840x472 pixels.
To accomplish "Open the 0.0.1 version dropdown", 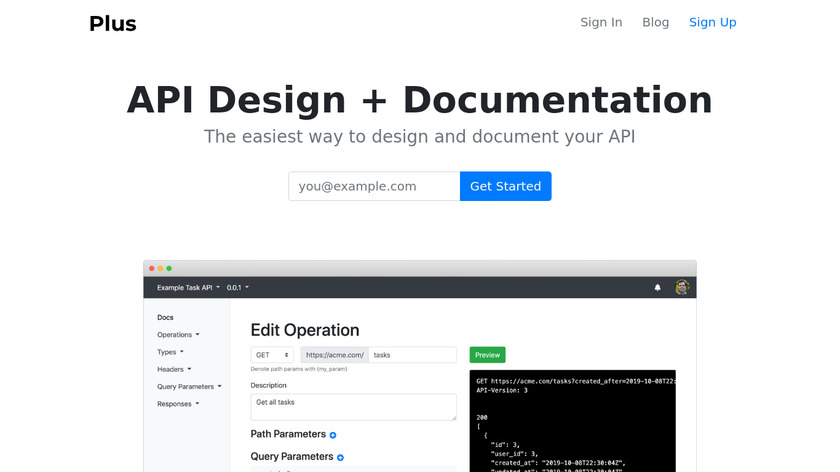I will click(237, 288).
